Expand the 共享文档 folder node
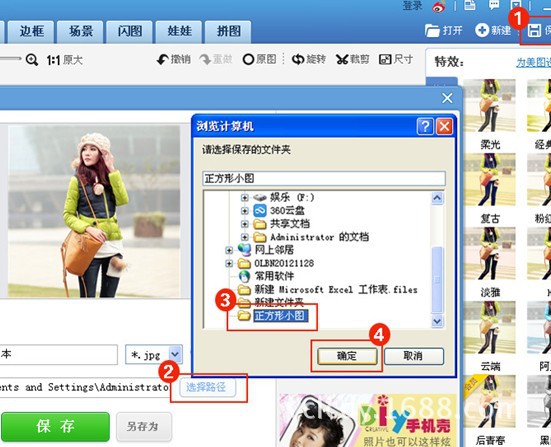551x447 pixels. click(x=245, y=224)
